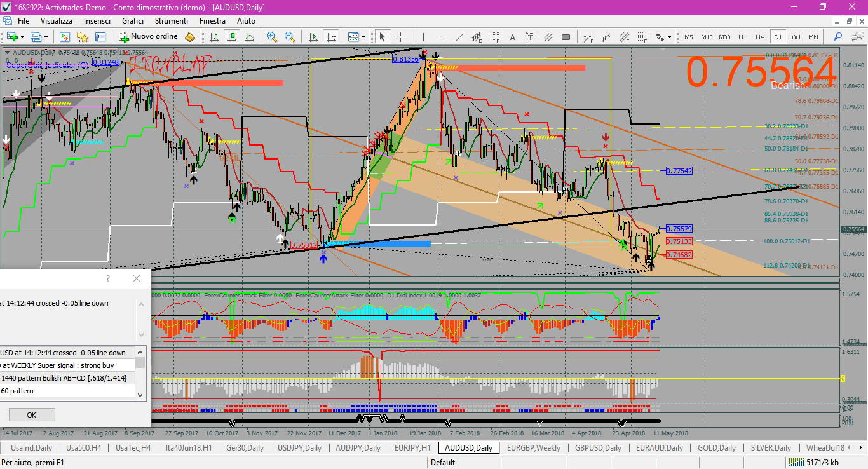The height and width of the screenshot is (469, 868).
Task: Open the search magnifier icon
Action: [837, 37]
